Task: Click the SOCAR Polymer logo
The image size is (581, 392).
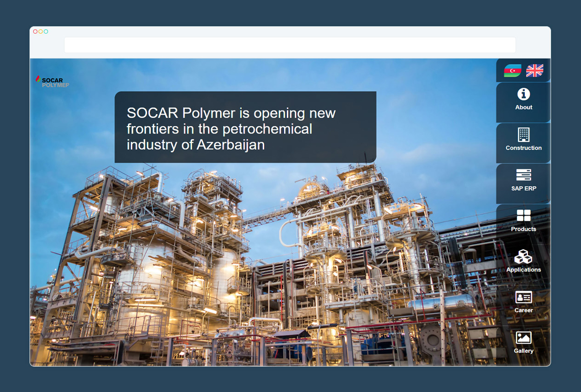Action: click(x=52, y=82)
